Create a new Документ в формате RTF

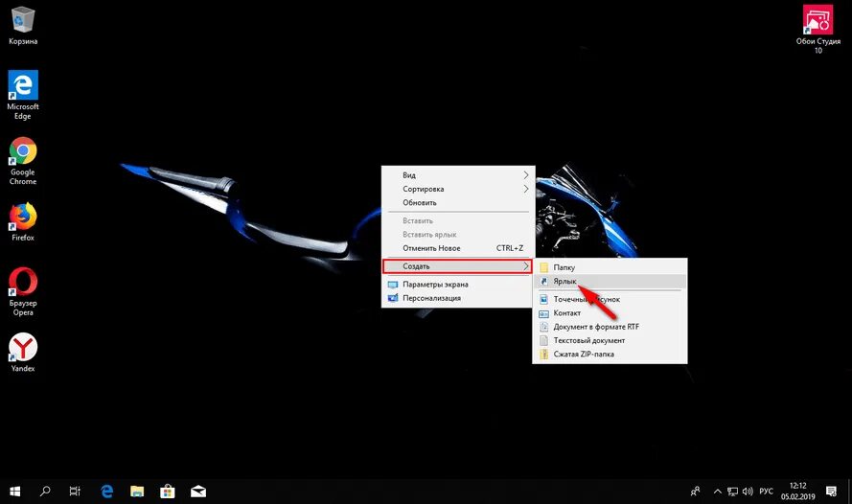click(x=610, y=327)
